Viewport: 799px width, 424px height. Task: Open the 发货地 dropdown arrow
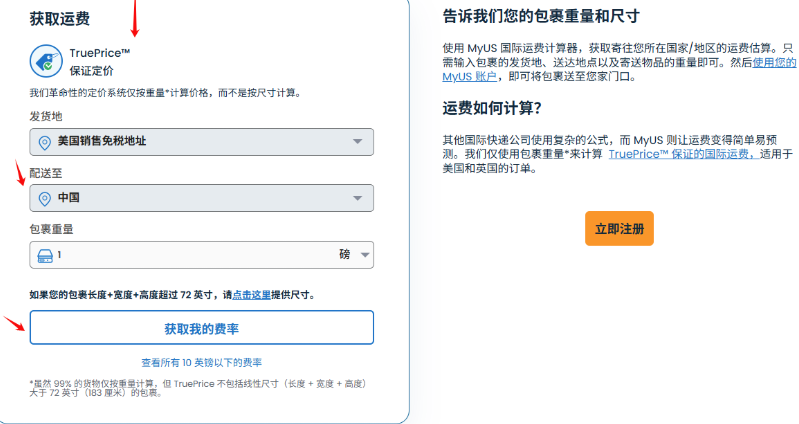coord(358,142)
